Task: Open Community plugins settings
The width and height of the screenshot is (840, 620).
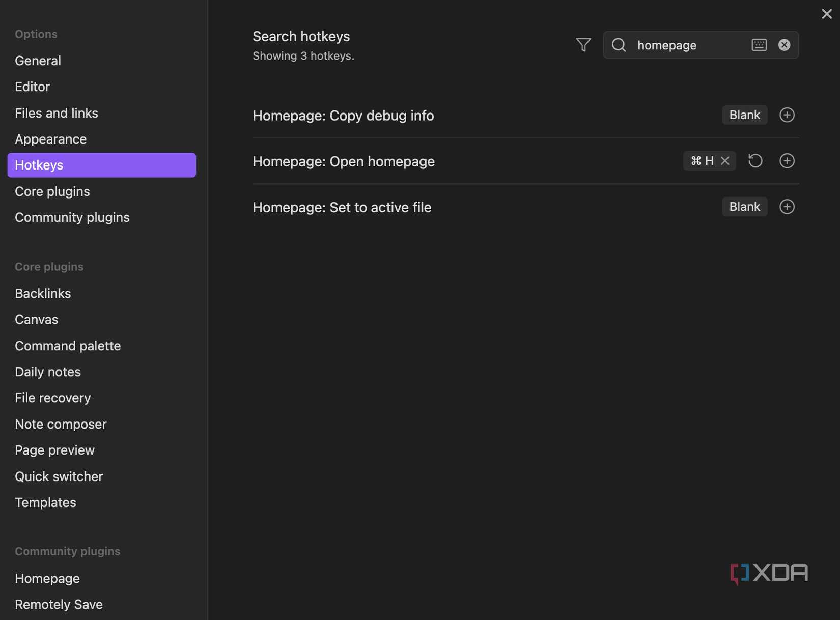Action: (x=72, y=217)
